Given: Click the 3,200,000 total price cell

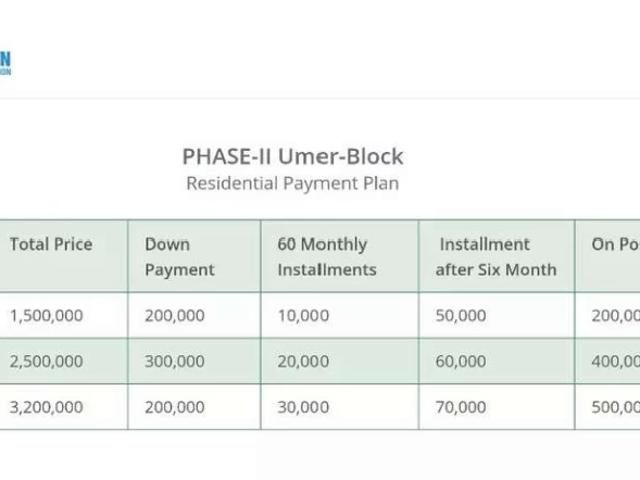Looking at the screenshot, I should click(x=46, y=407).
